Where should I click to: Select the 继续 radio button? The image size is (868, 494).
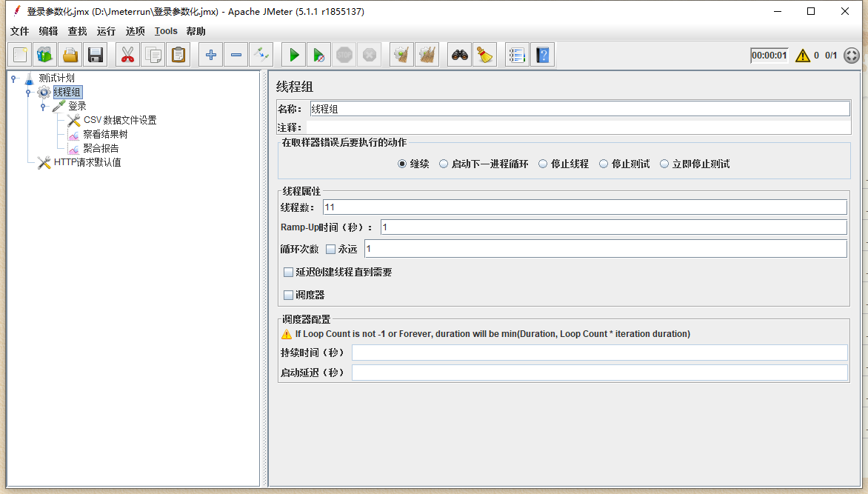click(402, 164)
